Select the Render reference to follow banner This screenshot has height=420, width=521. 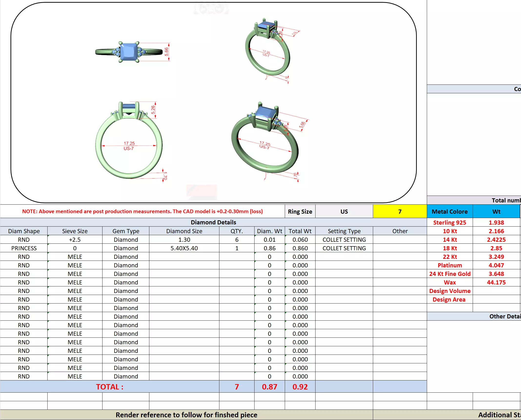(x=186, y=415)
